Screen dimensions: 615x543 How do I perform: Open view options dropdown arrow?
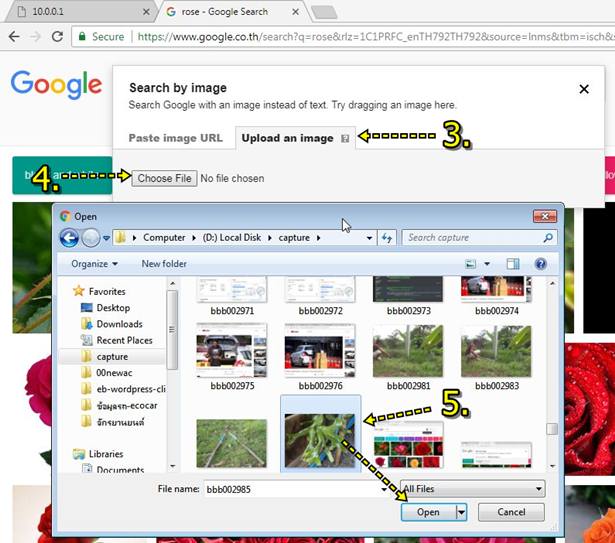[487, 264]
